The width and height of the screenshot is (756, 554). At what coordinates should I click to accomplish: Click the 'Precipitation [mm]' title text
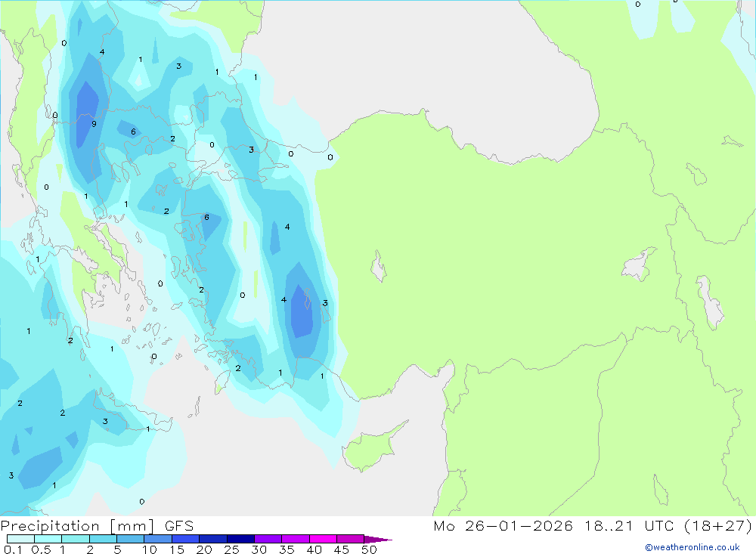[x=78, y=526]
